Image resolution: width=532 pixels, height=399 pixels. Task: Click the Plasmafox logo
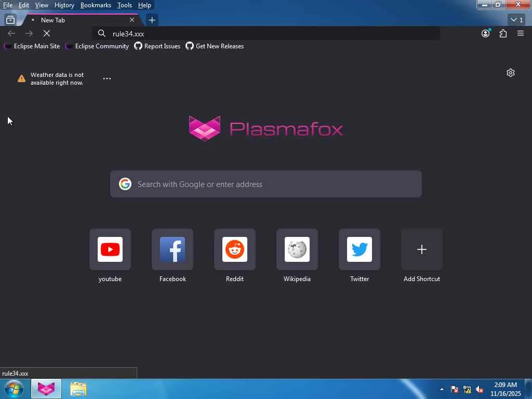click(x=265, y=129)
